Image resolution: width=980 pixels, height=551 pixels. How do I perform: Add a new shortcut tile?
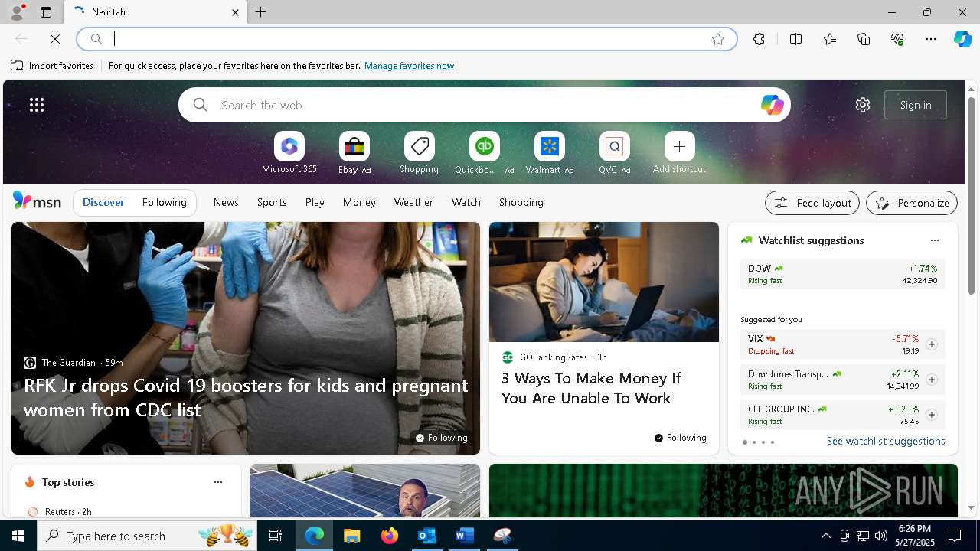[x=679, y=153]
